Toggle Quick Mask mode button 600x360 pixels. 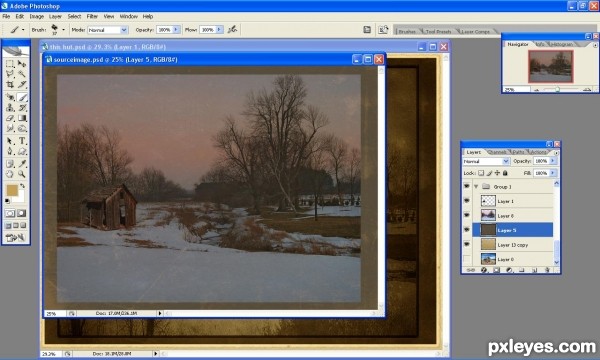22,213
